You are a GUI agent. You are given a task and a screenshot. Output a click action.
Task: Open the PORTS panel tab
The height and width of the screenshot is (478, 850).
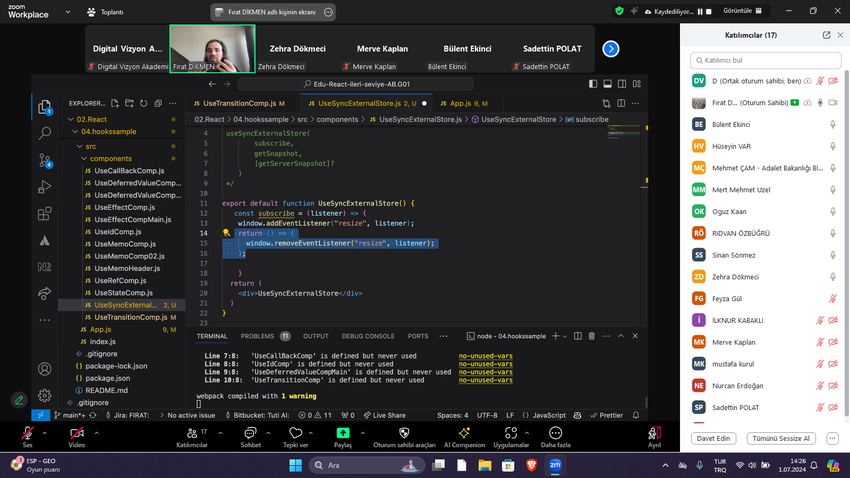pyautogui.click(x=418, y=336)
